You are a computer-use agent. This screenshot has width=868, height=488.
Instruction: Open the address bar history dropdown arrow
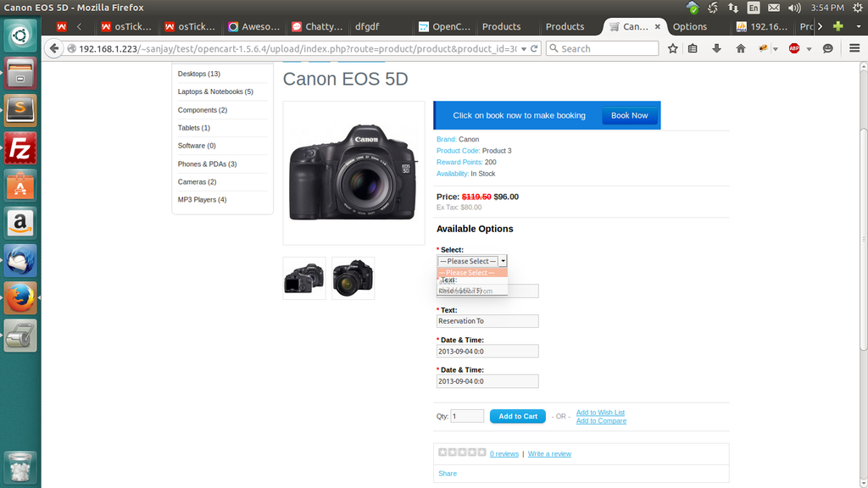tap(524, 48)
